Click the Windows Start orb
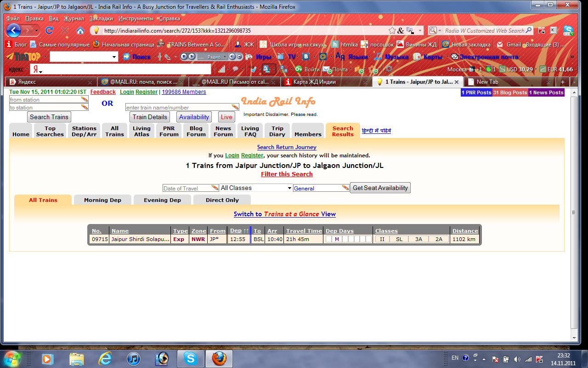Image resolution: width=588 pixels, height=368 pixels. click(x=12, y=358)
